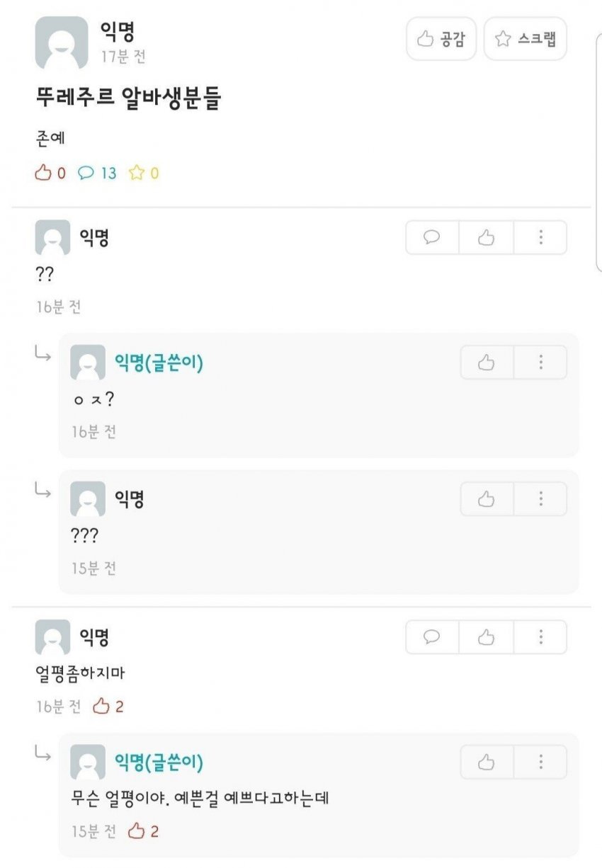Like the 'ㅇㅈ?' reply
Image resolution: width=602 pixels, height=868 pixels.
[486, 362]
